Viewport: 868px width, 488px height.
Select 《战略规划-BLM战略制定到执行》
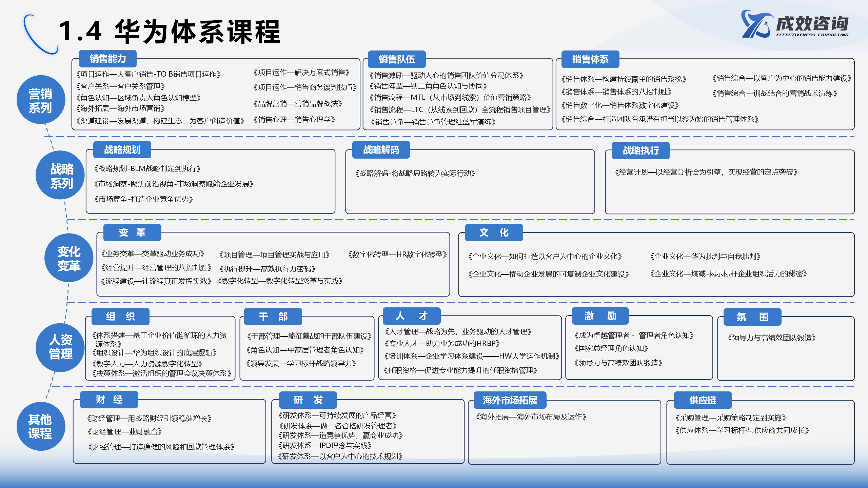[147, 169]
